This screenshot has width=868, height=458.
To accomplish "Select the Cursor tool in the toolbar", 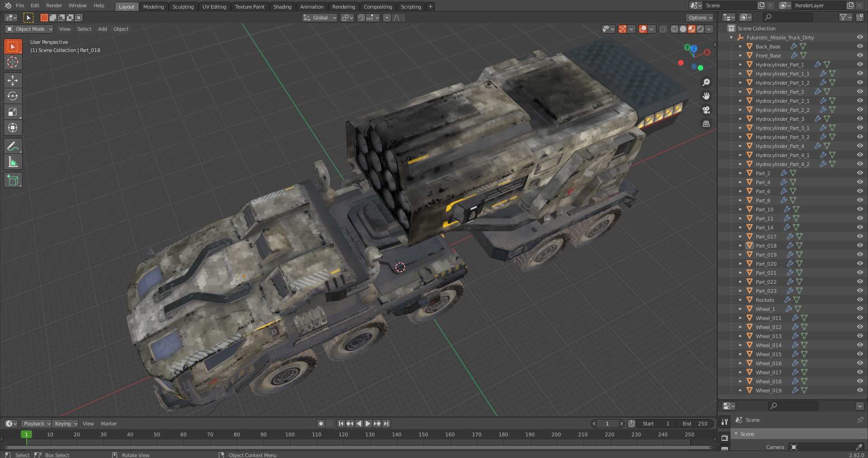I will [13, 62].
